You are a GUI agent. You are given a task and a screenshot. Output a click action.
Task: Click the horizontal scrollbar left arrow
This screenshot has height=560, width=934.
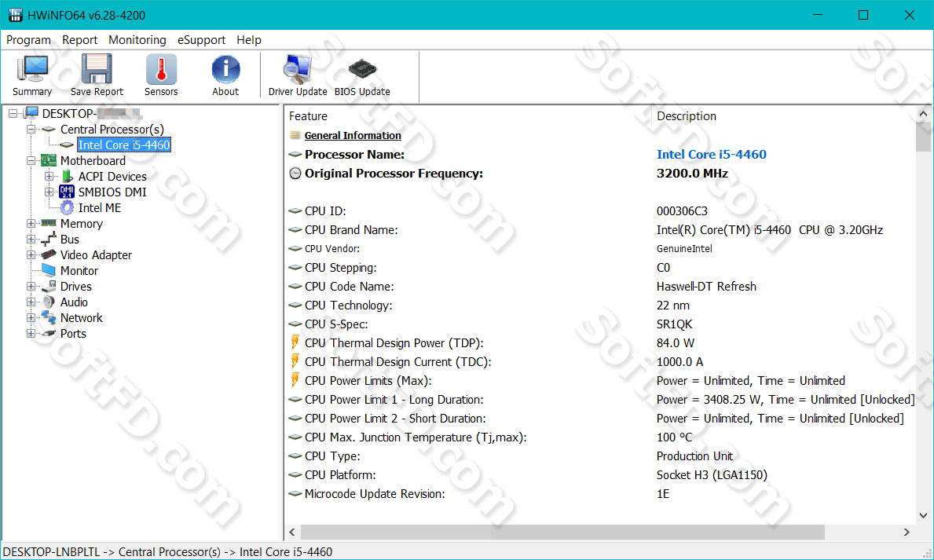pyautogui.click(x=292, y=532)
